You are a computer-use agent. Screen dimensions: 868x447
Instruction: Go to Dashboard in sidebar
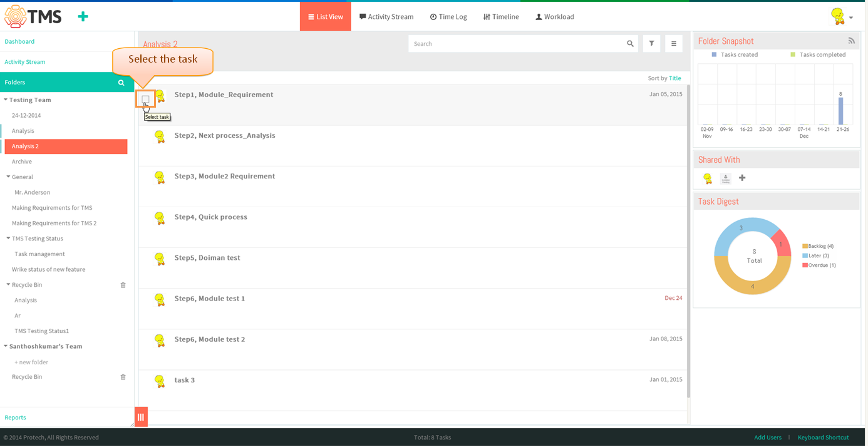click(19, 41)
